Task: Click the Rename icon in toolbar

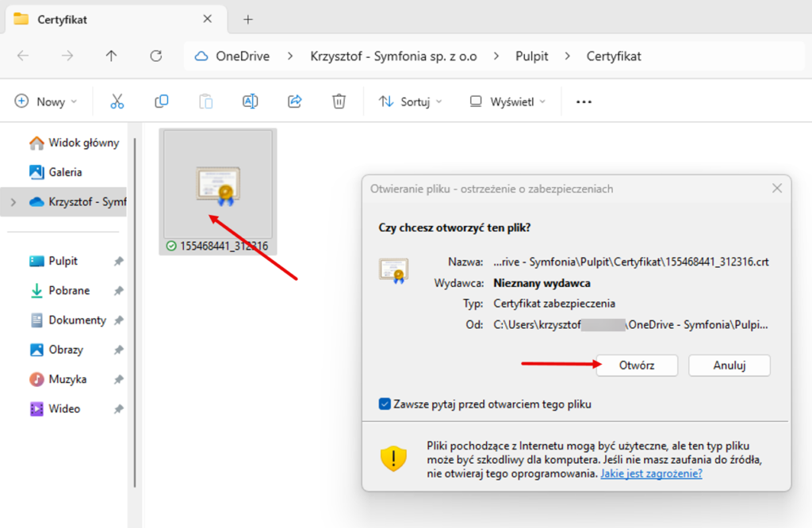Action: point(250,101)
